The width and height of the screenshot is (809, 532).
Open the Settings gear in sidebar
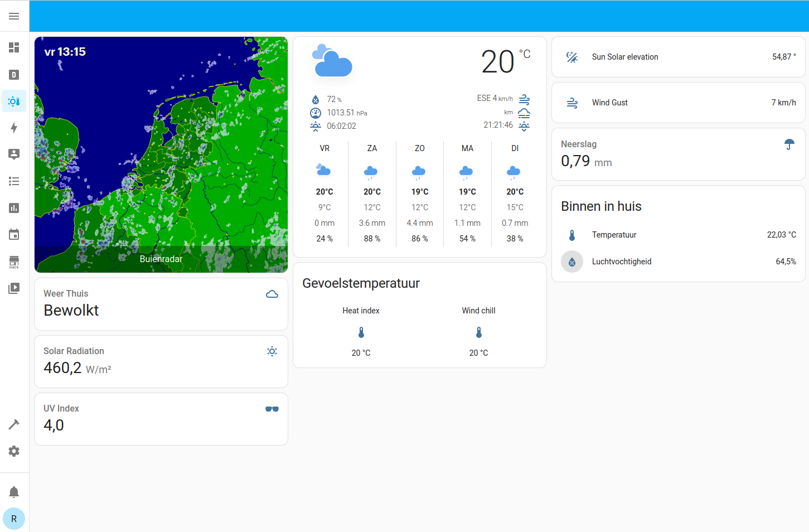(x=14, y=451)
